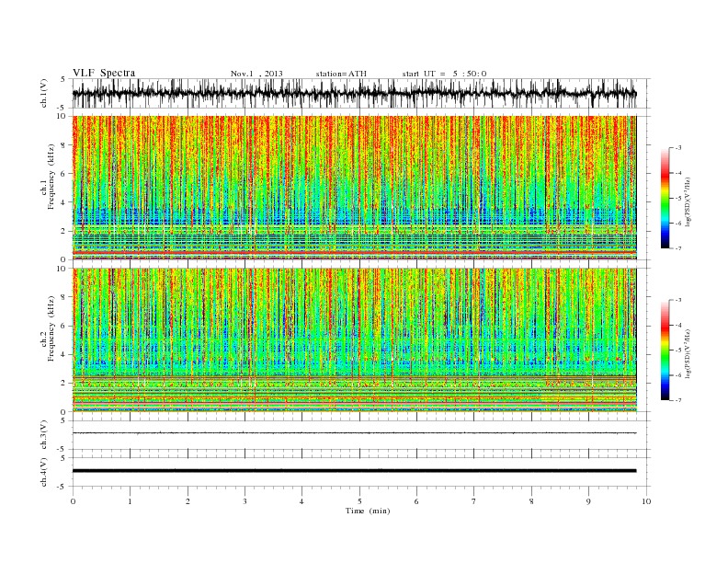Click the ch.1 voltage waveform trace
Screen dimensions: 728x563
click(x=354, y=93)
